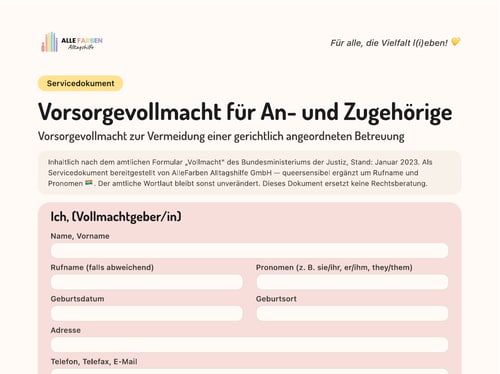Click the rainbow flag emoji after Pronomen
This screenshot has width=500, height=374.
(89, 183)
